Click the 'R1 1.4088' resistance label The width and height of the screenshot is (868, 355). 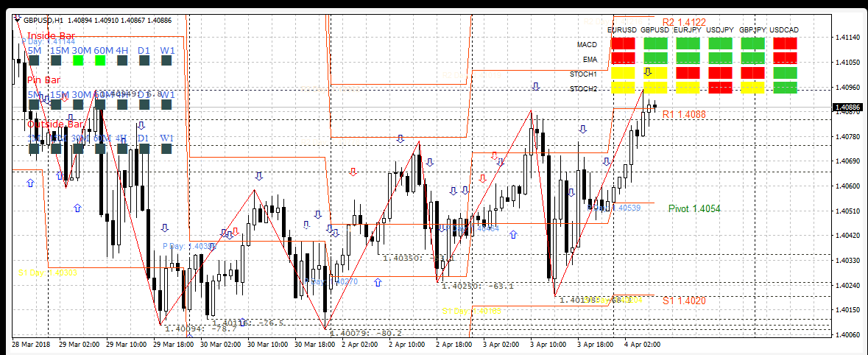tap(684, 114)
